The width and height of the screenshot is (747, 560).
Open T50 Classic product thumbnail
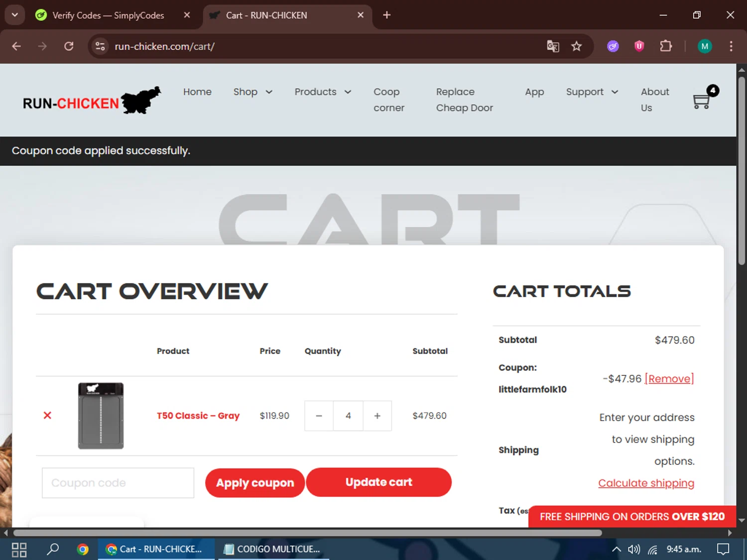101,416
